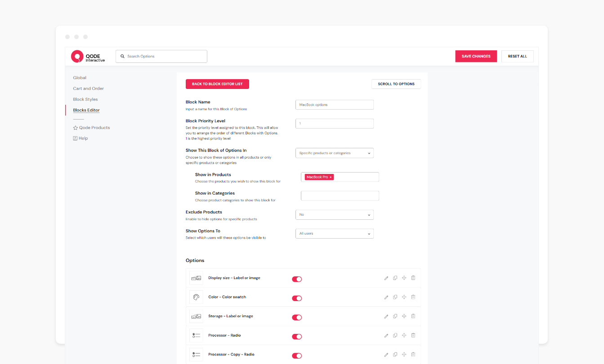Duplicate the Storage option
The width and height of the screenshot is (604, 364).
pos(395,316)
